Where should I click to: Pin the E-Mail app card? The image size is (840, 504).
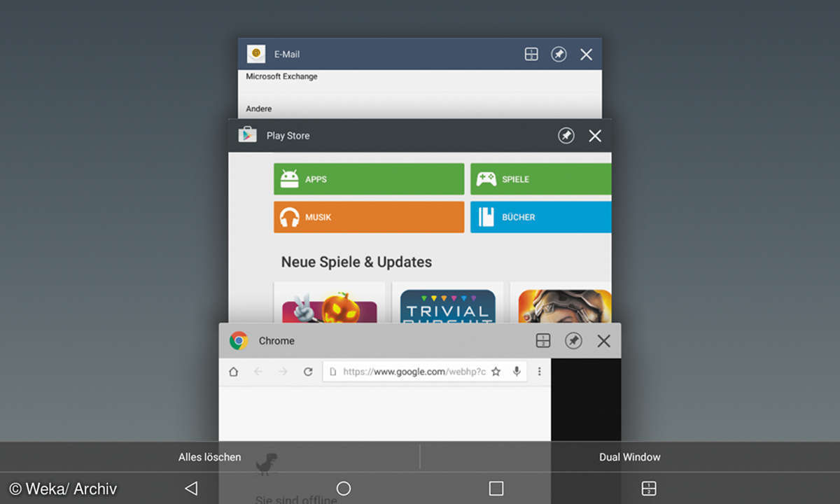[x=559, y=54]
